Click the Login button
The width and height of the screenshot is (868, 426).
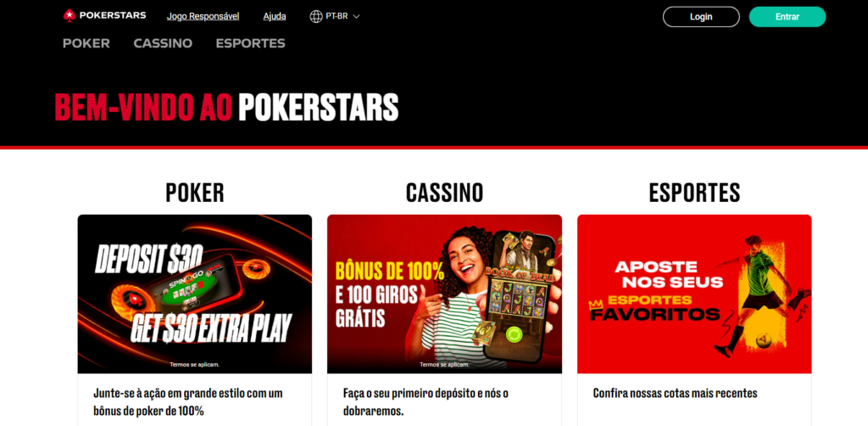tap(701, 17)
